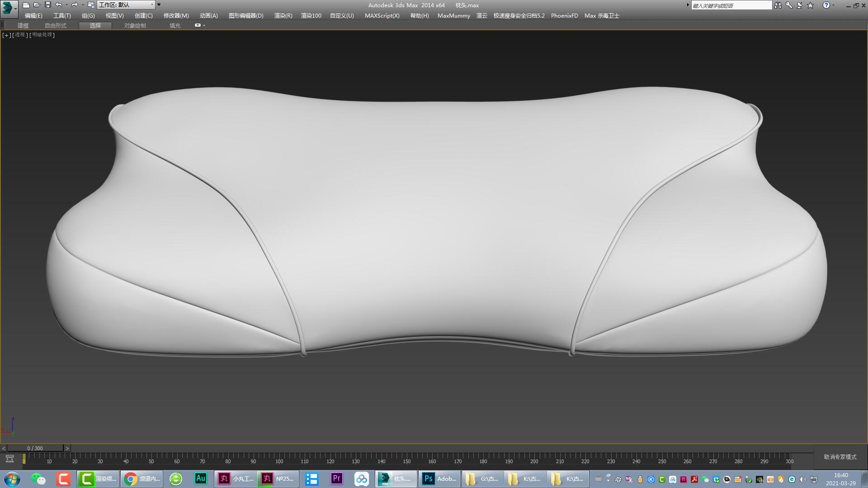868x488 pixels.
Task: Create a new scene with the New icon
Action: point(26,5)
